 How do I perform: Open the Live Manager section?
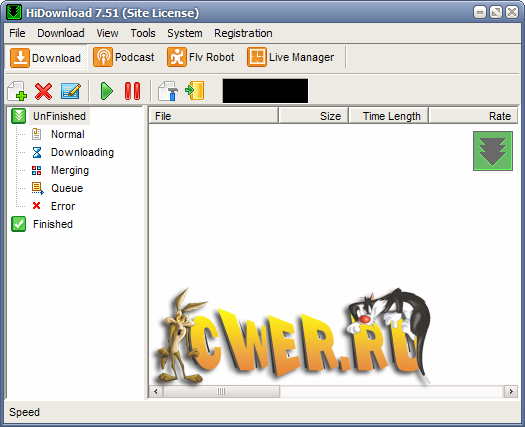click(291, 57)
